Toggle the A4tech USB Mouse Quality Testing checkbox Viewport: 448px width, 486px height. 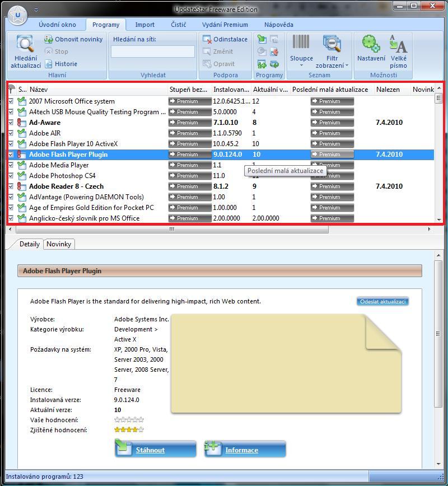11,111
